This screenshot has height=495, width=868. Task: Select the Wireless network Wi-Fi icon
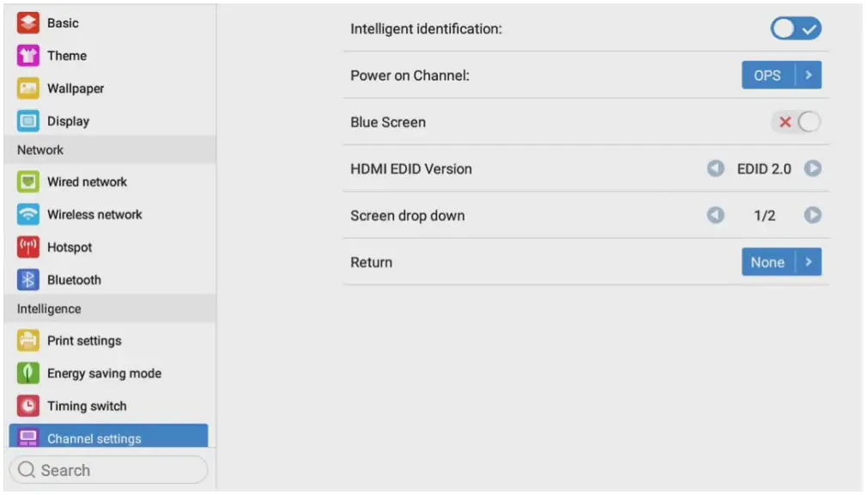(x=28, y=215)
